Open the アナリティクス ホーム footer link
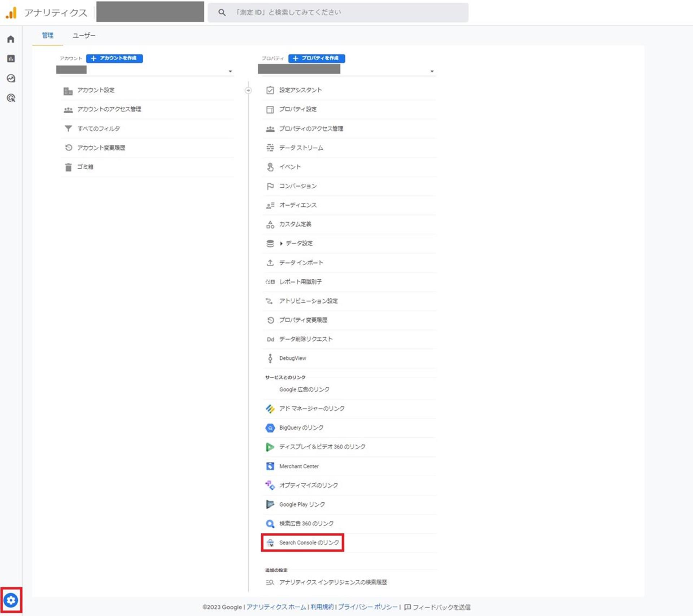 276,607
